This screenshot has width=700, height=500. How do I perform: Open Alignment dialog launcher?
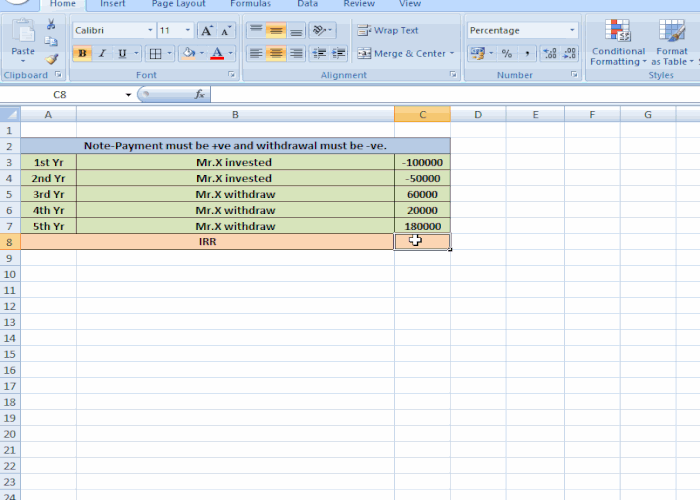(453, 75)
